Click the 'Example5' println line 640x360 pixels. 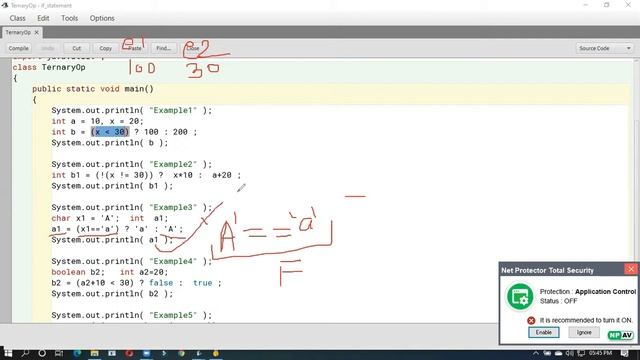(x=132, y=315)
